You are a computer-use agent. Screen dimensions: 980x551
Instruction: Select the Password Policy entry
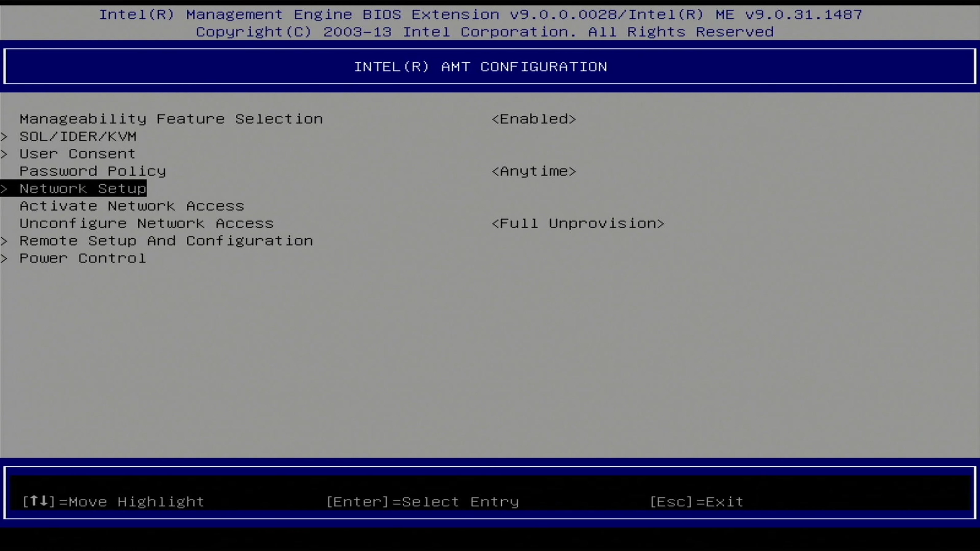93,171
